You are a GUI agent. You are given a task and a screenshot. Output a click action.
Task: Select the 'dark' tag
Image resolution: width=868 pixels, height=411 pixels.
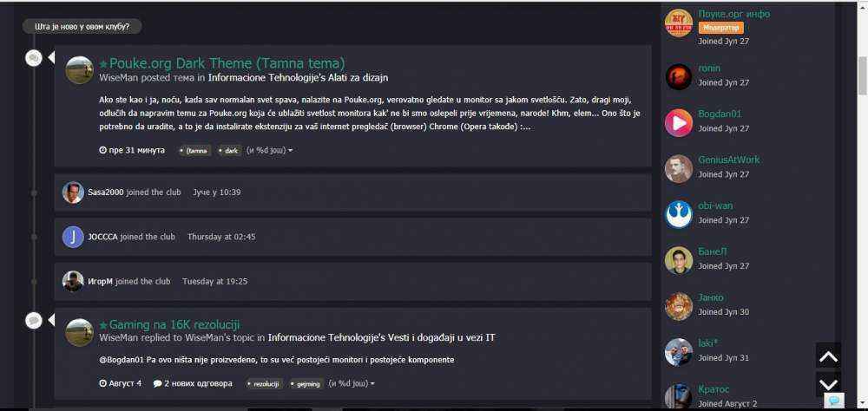pyautogui.click(x=229, y=151)
